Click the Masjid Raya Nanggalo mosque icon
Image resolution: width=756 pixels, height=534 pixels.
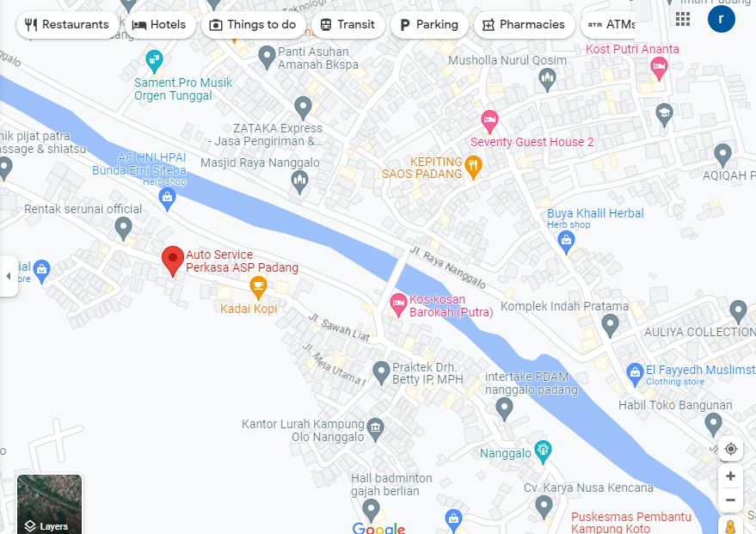tap(299, 182)
